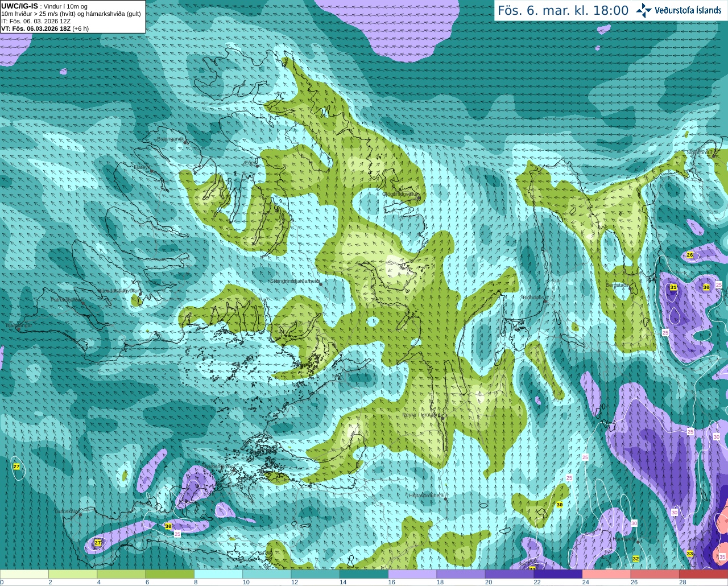The height and width of the screenshot is (586, 728).
Task: Pick the red legend swatch above 28 m/s
Action: pos(704,574)
